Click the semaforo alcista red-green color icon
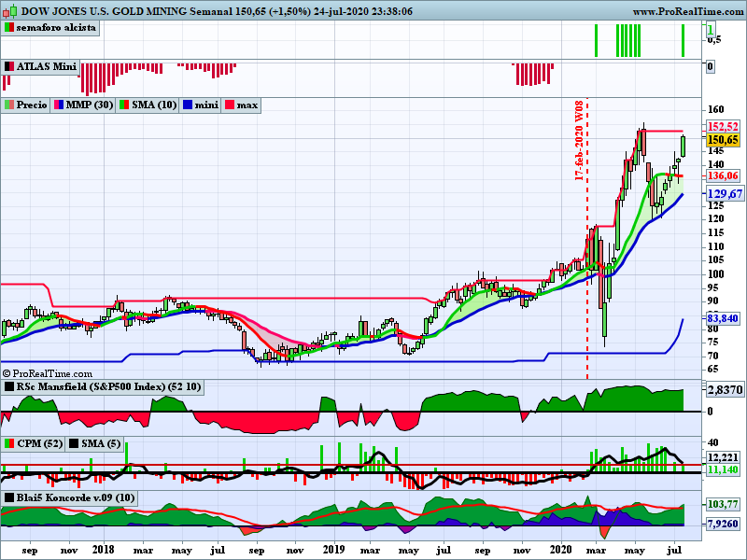Screen dimensions: 747x560 click(9, 28)
